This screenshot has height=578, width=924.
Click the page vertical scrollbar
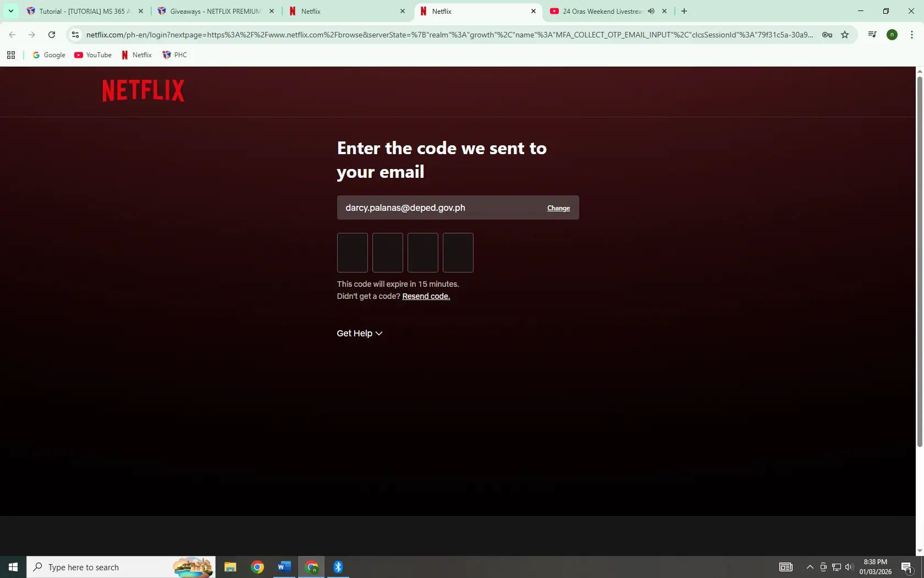(x=920, y=261)
